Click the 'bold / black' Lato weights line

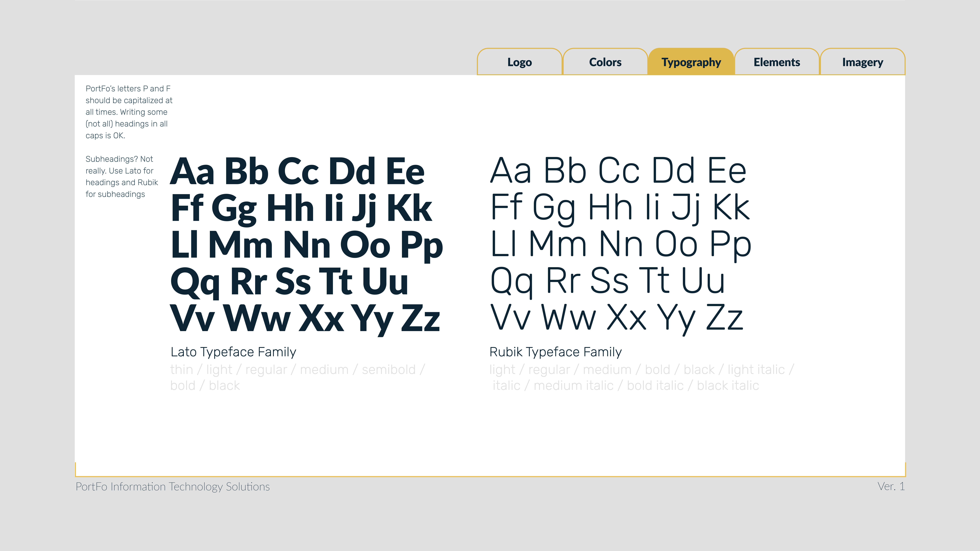coord(205,386)
